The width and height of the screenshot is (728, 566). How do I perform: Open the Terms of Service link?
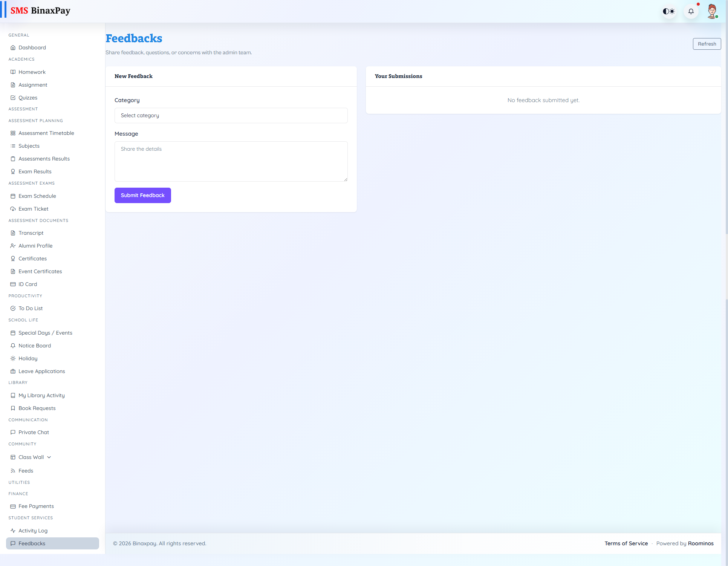tap(626, 543)
